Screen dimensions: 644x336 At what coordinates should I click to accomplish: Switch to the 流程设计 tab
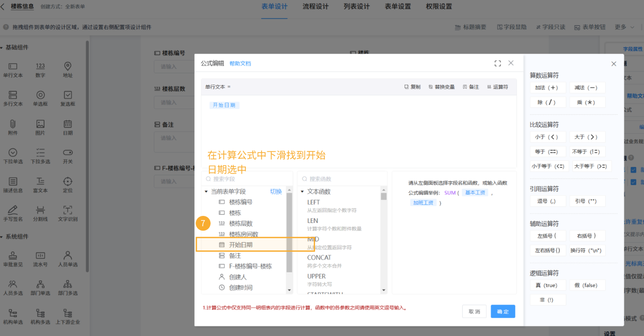click(x=315, y=7)
